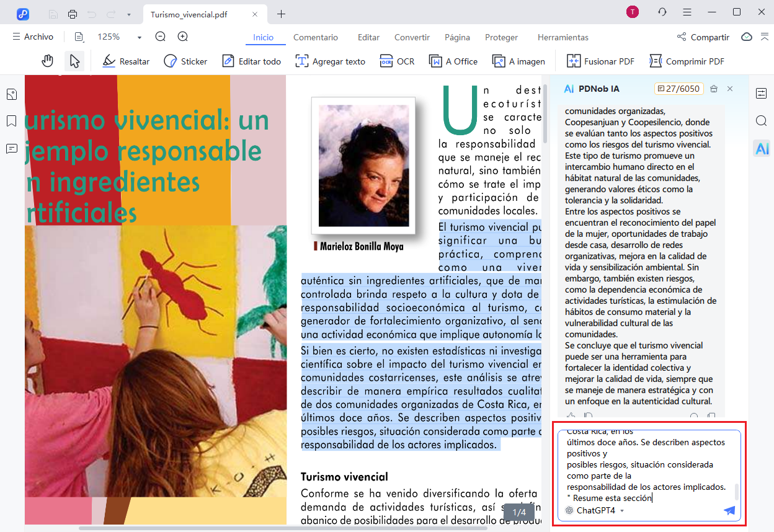Click the print icon
The height and width of the screenshot is (532, 774).
click(x=73, y=14)
